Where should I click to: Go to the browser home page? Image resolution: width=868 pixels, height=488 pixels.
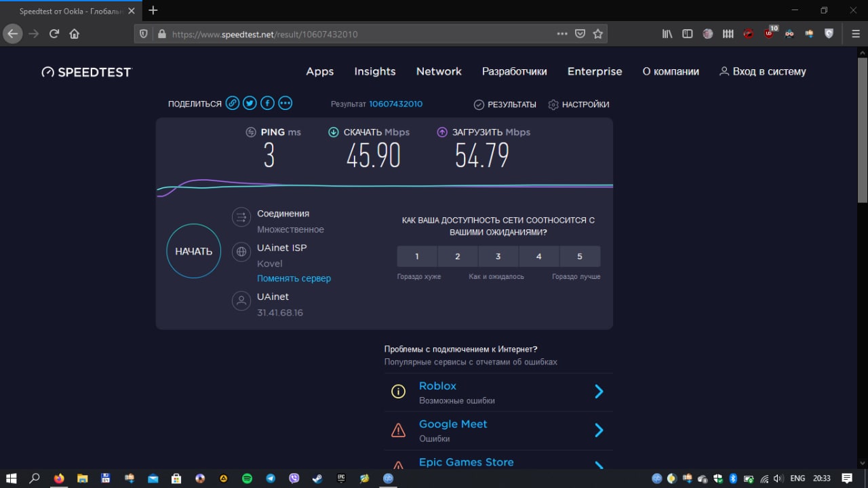click(75, 34)
